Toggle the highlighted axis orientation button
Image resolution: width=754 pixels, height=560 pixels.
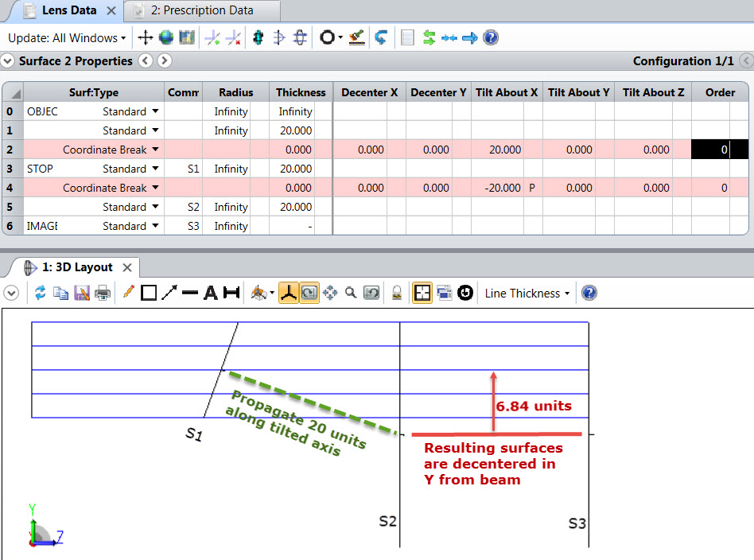click(289, 293)
